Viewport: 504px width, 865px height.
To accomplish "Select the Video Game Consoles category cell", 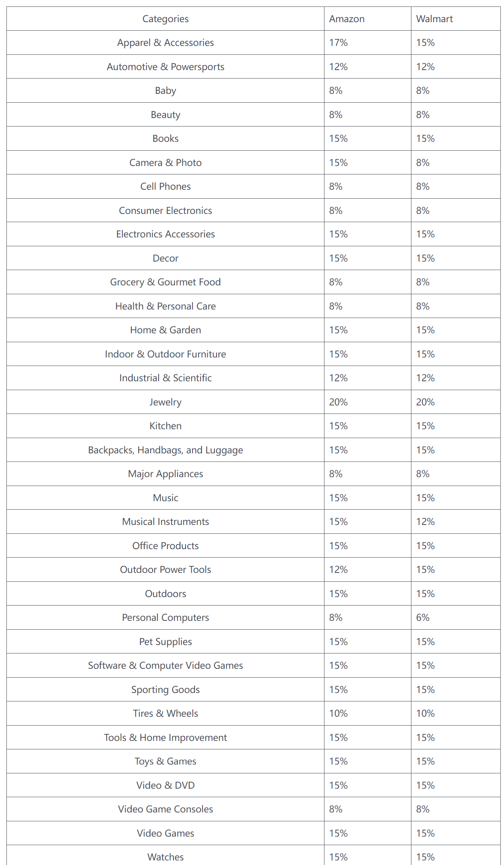I will click(165, 809).
